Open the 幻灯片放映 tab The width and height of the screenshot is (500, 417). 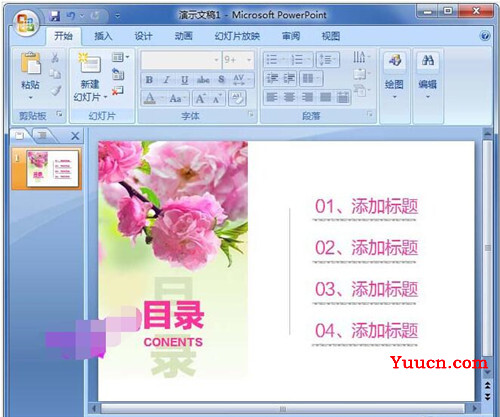(237, 36)
